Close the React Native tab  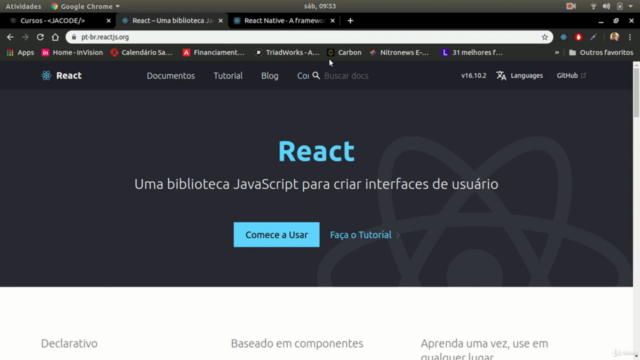[x=333, y=20]
